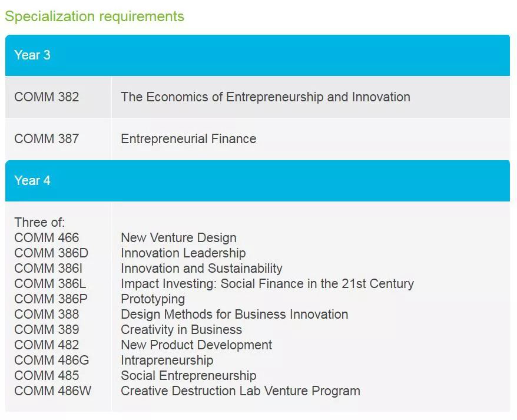Select course code COMM 382
517x420 pixels.
47,97
